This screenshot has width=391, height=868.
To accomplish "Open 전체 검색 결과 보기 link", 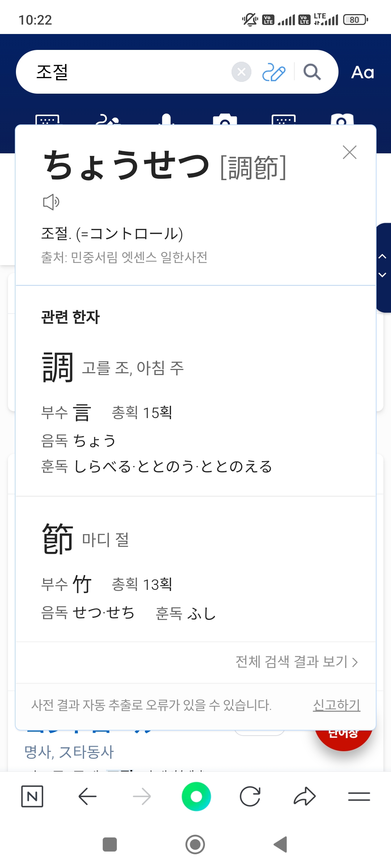I will (297, 662).
